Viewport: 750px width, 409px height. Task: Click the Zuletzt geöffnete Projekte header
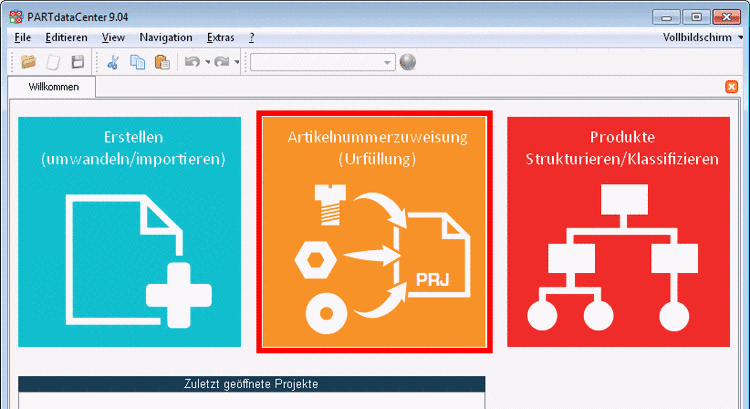point(252,384)
